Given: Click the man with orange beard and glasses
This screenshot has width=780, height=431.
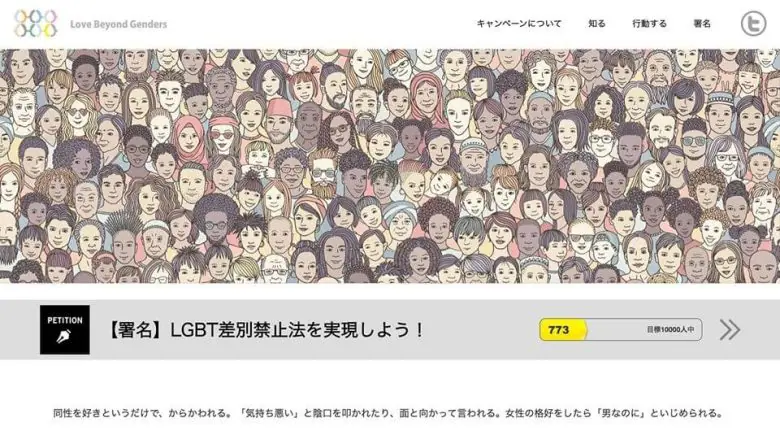Looking at the screenshot, I should tap(324, 175).
